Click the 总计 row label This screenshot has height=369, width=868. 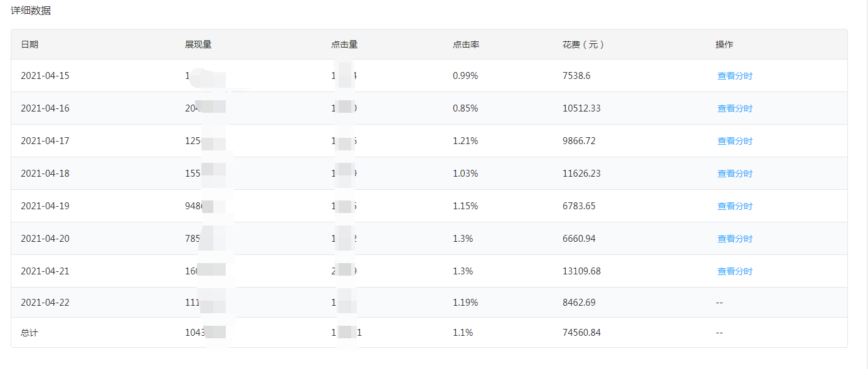point(29,333)
